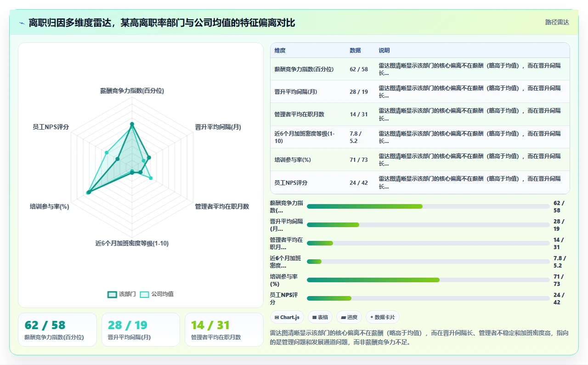
Task: Select the 薪酬竞争力指数(百分位) table row
Action: coord(420,69)
